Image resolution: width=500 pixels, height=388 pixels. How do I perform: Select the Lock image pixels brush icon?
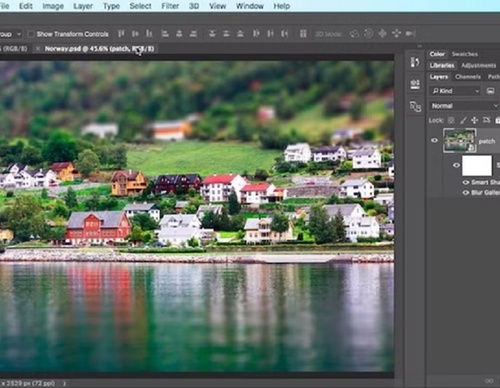coord(463,120)
